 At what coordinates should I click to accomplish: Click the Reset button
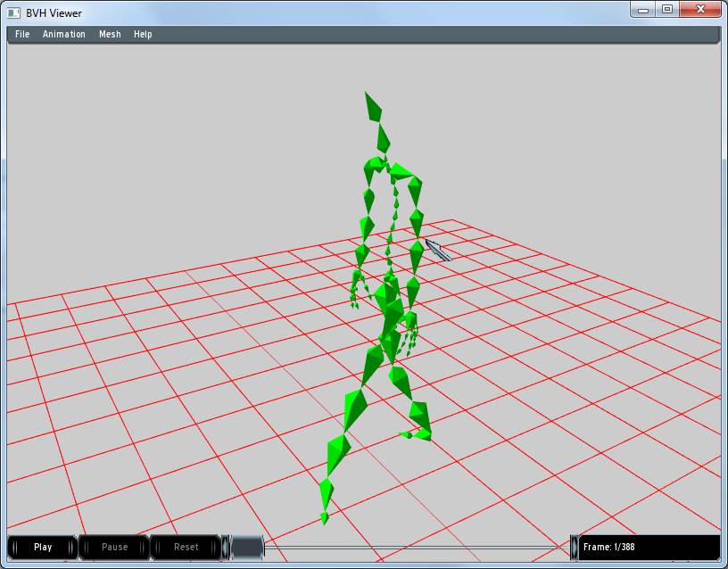coord(186,548)
